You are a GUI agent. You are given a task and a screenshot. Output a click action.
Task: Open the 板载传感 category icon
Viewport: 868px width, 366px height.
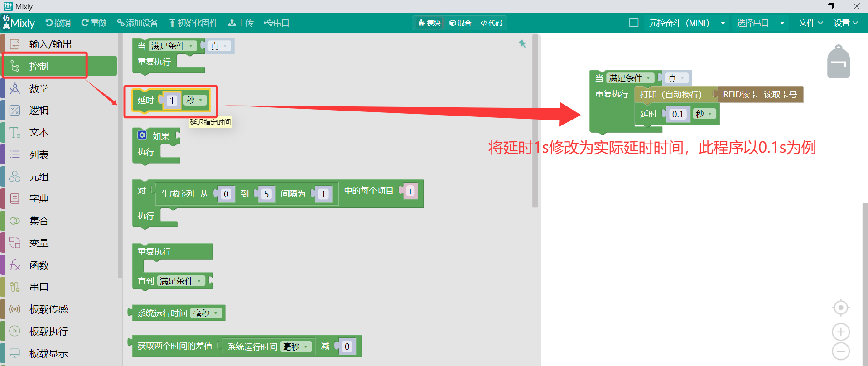click(x=15, y=309)
